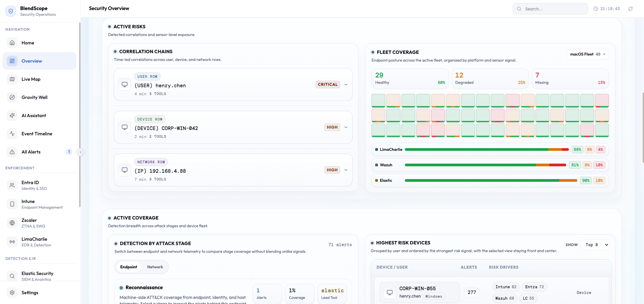Click the Wazuh 10% missing badge
Viewport: 644px width, 304px height.
599,165
